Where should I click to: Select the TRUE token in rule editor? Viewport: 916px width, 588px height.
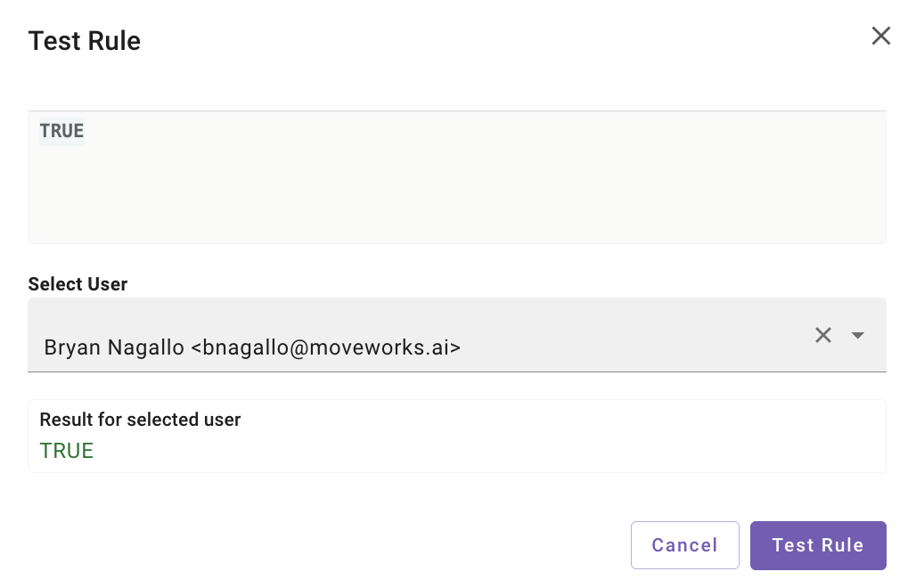[x=61, y=131]
